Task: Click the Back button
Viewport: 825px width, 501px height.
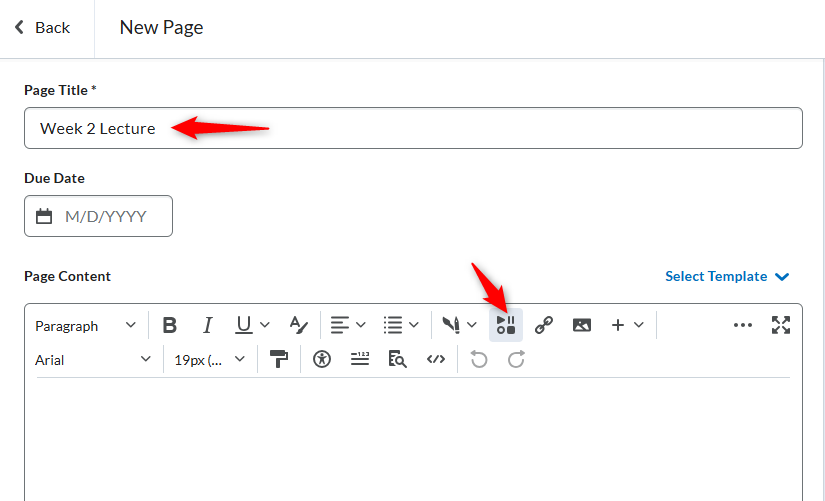Action: [43, 27]
